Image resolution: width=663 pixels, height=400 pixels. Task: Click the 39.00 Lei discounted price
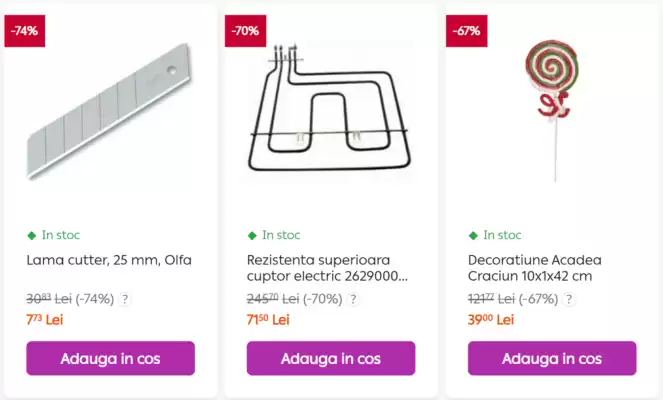490,320
